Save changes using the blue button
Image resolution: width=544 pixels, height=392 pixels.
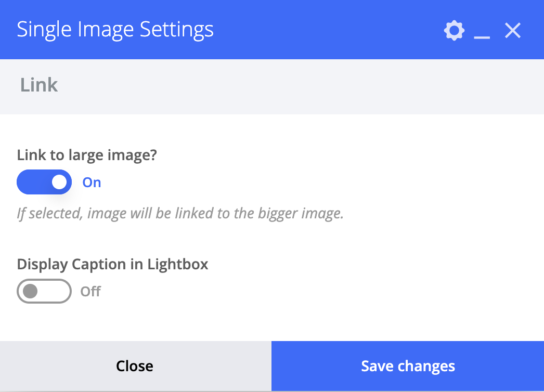(408, 366)
